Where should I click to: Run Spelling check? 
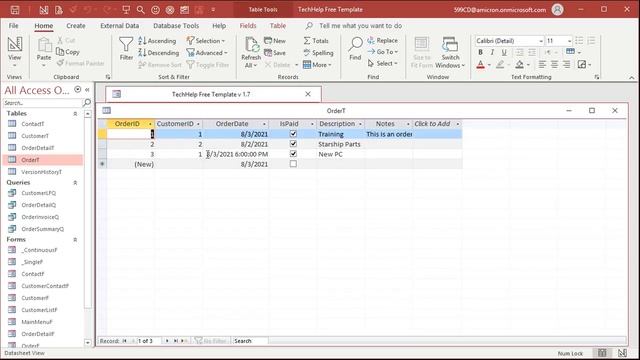click(318, 53)
